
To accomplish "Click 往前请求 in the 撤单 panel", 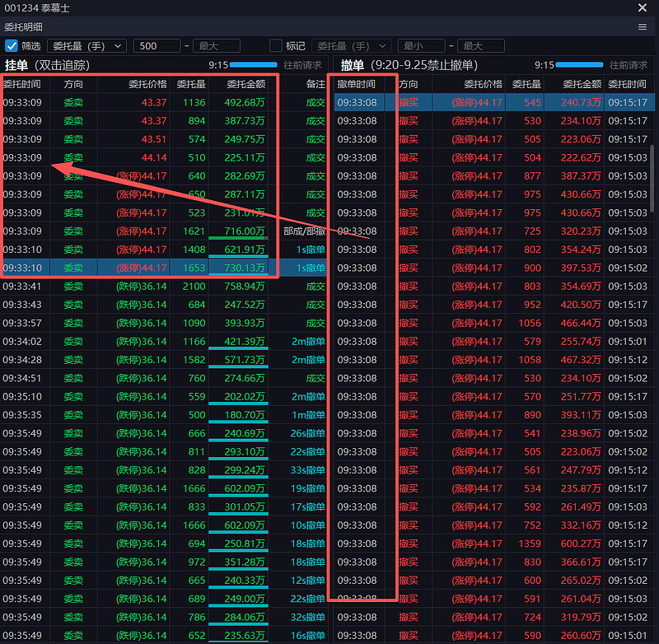I will [x=629, y=65].
